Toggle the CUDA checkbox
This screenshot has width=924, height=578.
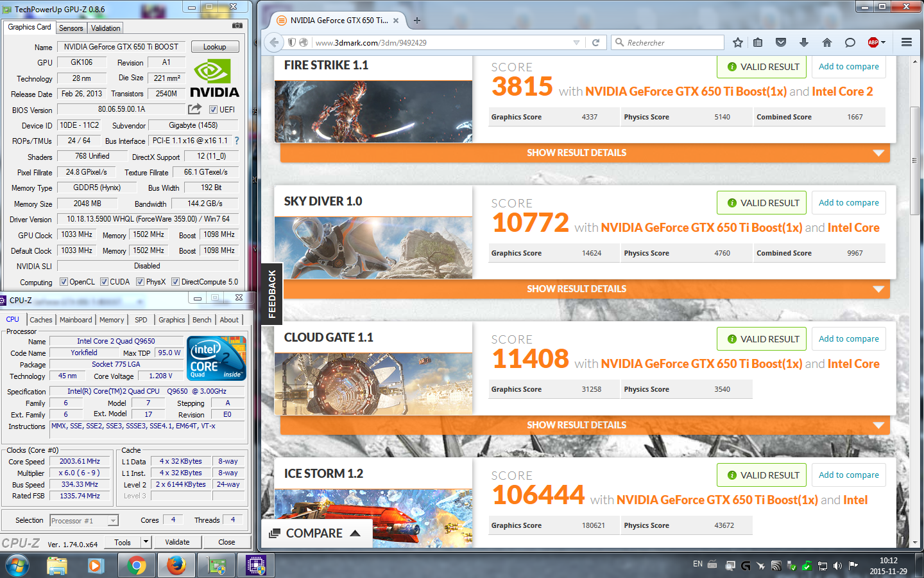click(104, 282)
